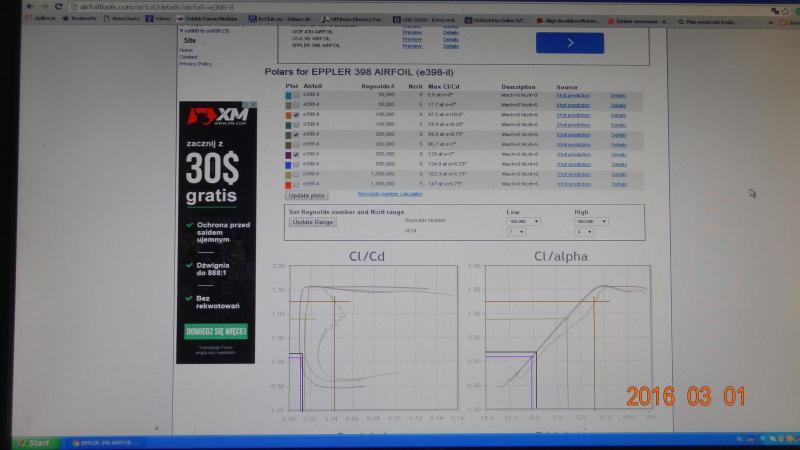Click the browser back arrow
800x450 pixels.
point(28,6)
